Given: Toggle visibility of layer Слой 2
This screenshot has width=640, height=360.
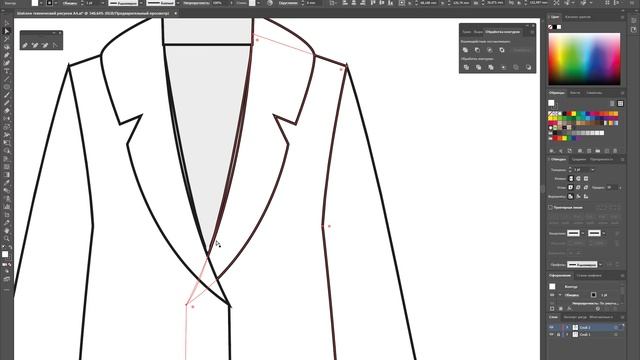Looking at the screenshot, I should pyautogui.click(x=551, y=327).
